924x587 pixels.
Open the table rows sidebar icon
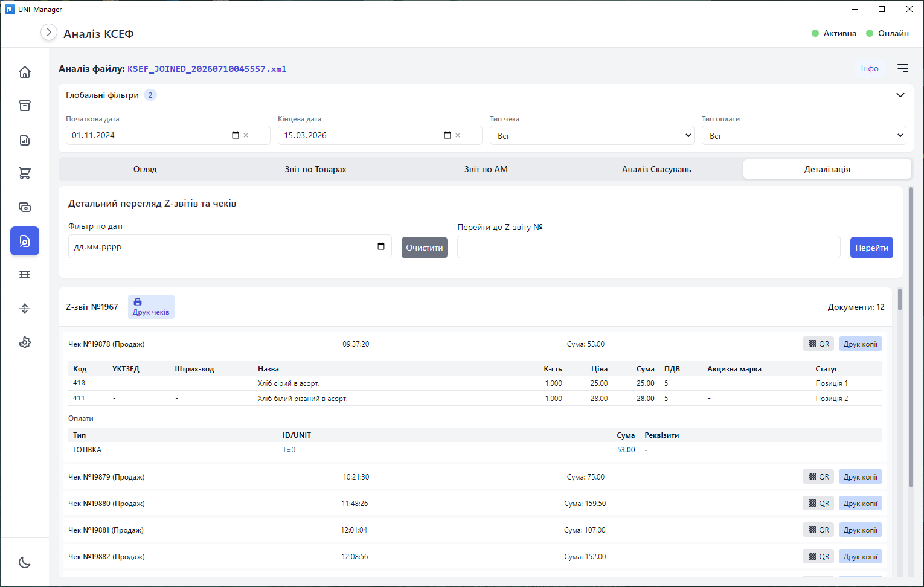pos(25,275)
